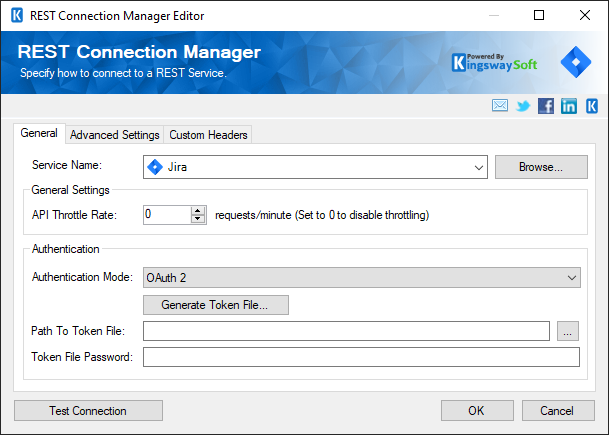Open the Facebook icon link
The height and width of the screenshot is (435, 609).
click(x=546, y=106)
